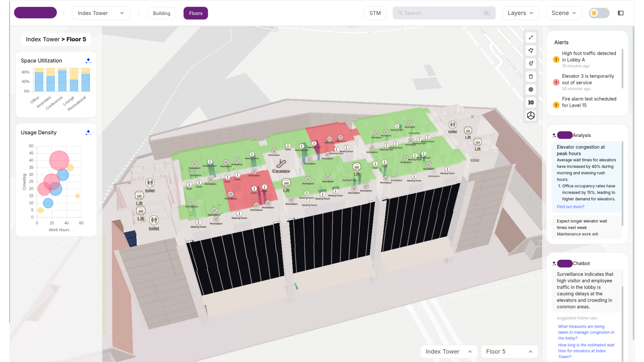Open the 'Find out more?' link
The image size is (644, 362).
[x=570, y=207]
